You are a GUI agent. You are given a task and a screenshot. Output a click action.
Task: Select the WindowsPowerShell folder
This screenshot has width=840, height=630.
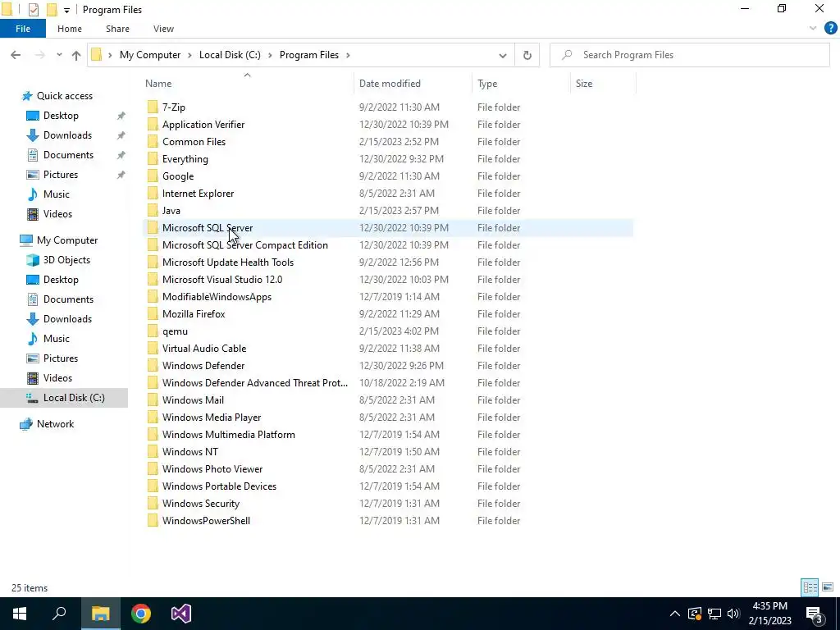click(x=206, y=521)
